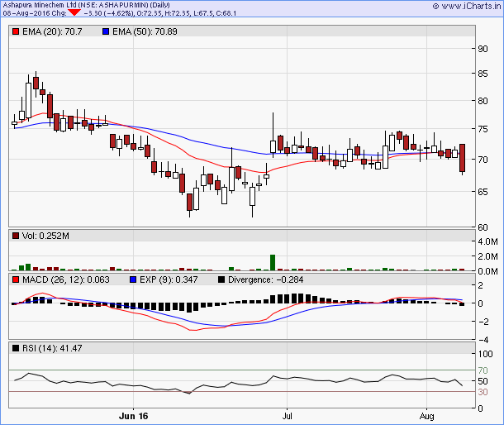Click the -3.30 (-4.62%) OHLC summary text
Screen dimensions: 504x425
pyautogui.click(x=160, y=13)
